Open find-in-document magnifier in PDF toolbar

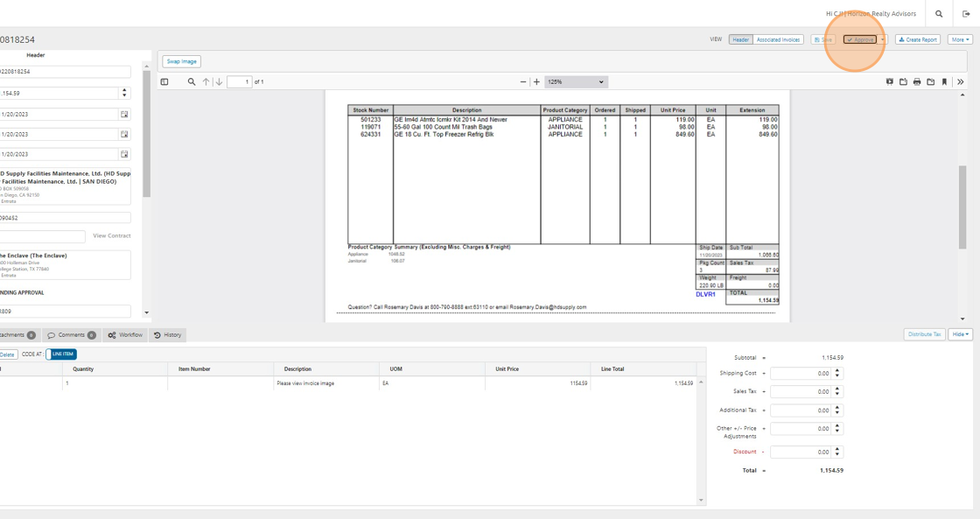[x=192, y=82]
